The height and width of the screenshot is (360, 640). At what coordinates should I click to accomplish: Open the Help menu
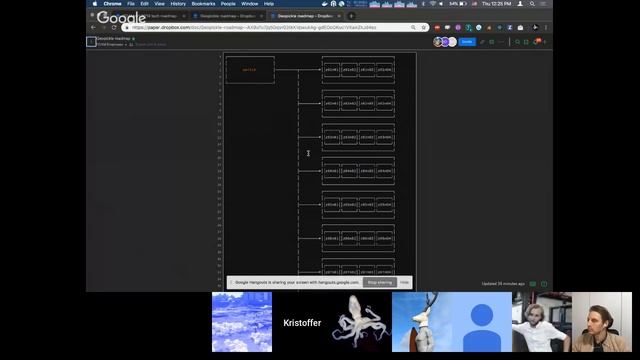click(x=269, y=4)
